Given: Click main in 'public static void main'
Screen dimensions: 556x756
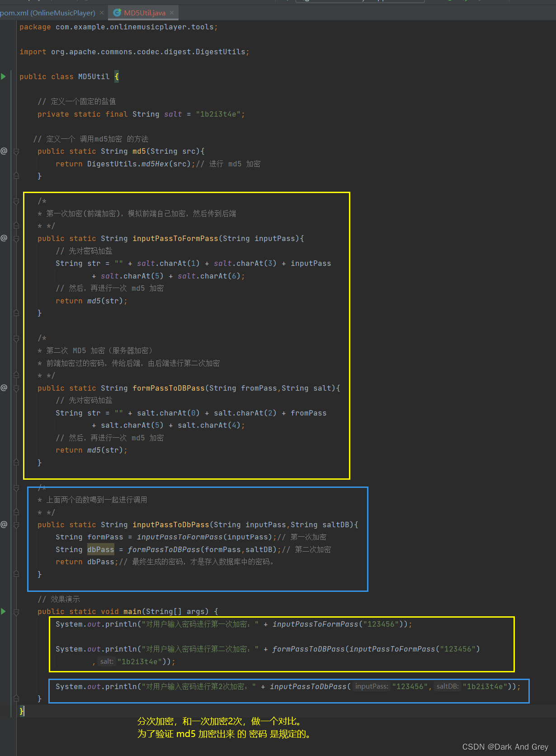Looking at the screenshot, I should (132, 612).
